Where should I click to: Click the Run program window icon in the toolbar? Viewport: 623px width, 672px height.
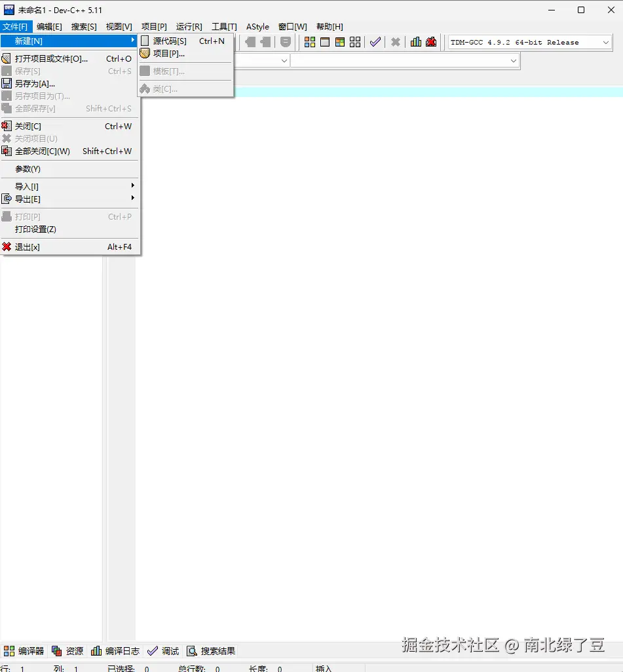pyautogui.click(x=325, y=41)
